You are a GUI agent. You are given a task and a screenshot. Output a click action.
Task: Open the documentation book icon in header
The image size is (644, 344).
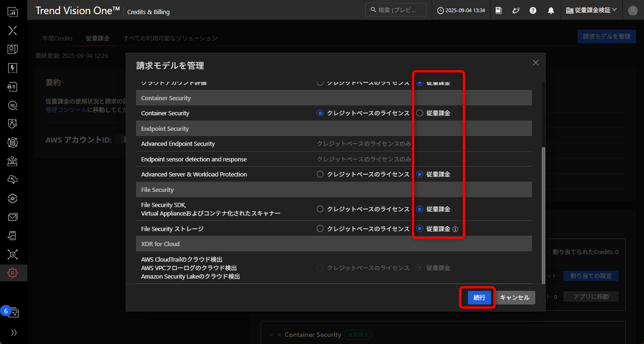point(499,10)
